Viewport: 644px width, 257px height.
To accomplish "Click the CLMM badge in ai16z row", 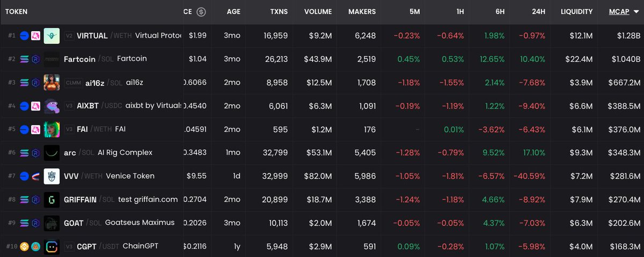I will [73, 83].
